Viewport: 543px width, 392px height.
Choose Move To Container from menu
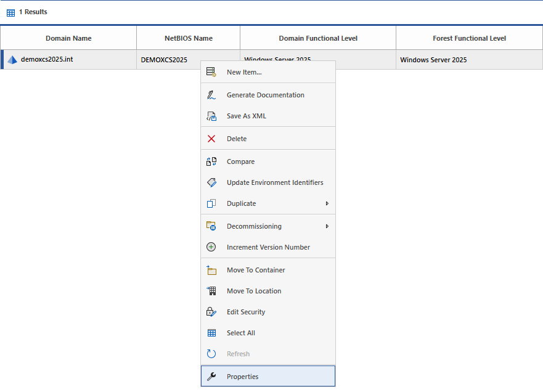[256, 270]
